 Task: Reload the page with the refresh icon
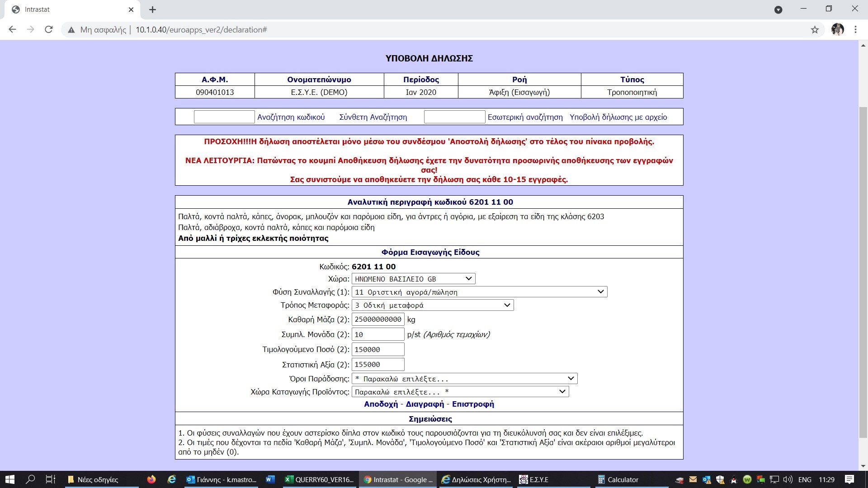[49, 30]
